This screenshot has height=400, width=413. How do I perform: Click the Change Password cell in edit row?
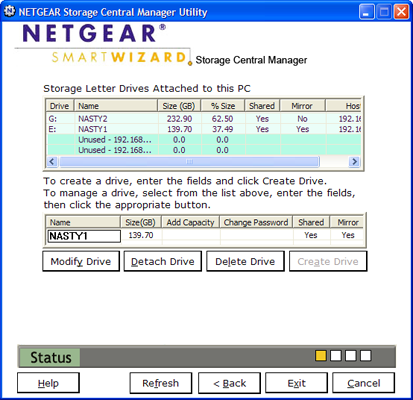tap(256, 235)
